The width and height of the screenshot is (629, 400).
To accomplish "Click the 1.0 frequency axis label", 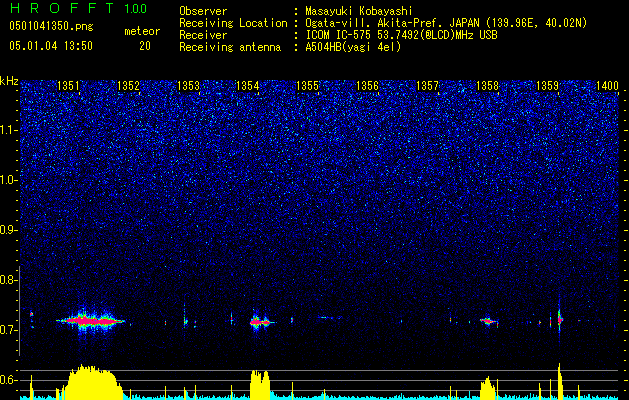I will click(9, 180).
